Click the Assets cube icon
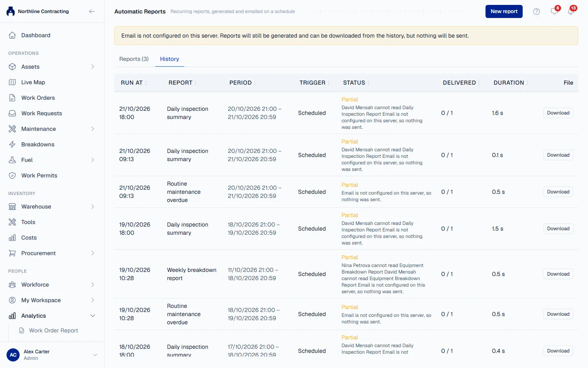Viewport: 588px width, 368px height. pyautogui.click(x=12, y=67)
